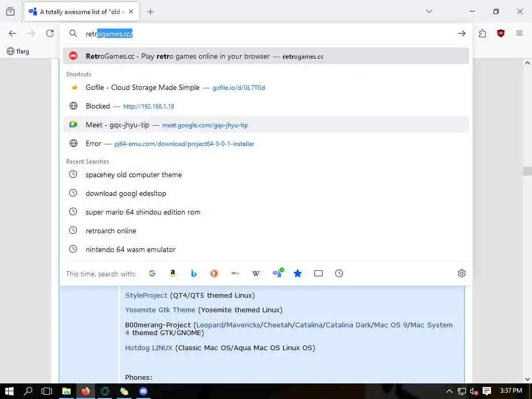Open the Error pj64-emu.com shortcut
The width and height of the screenshot is (532, 399).
(265, 143)
